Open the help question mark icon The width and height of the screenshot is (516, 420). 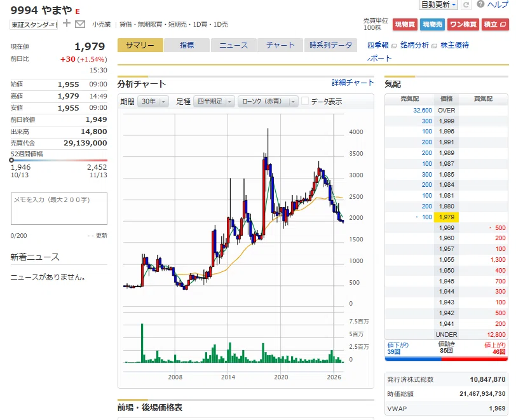click(480, 4)
